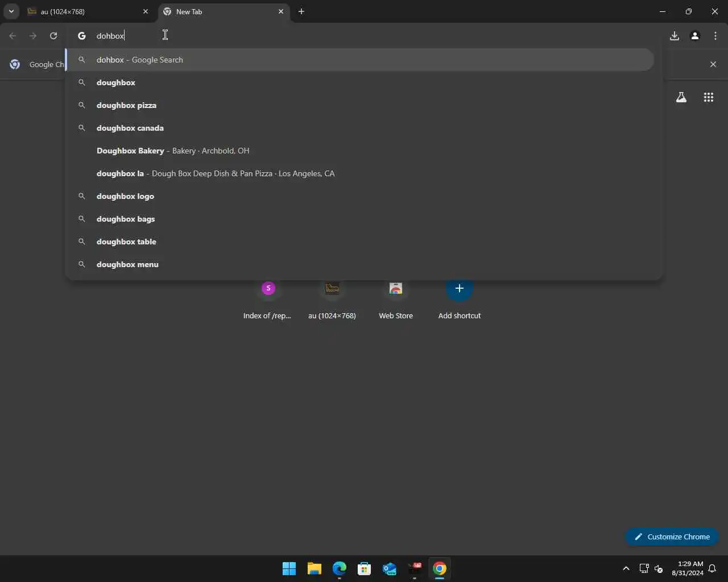The height and width of the screenshot is (582, 728).
Task: Close the New Tab tab
Action: coord(281,11)
